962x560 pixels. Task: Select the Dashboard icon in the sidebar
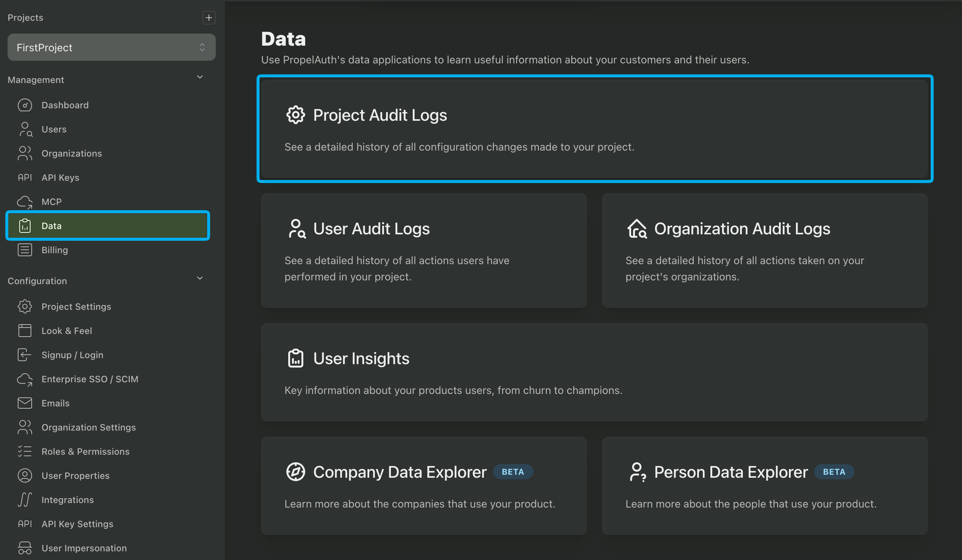[25, 105]
